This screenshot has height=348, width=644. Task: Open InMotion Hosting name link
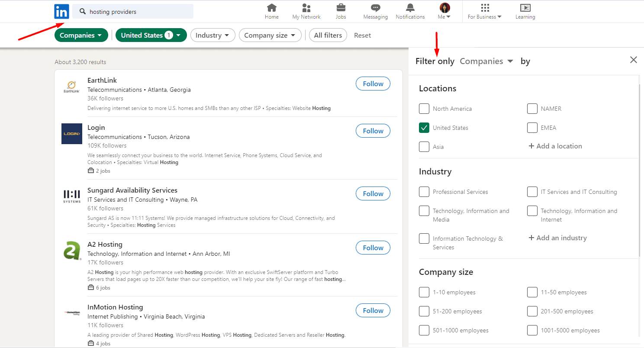115,307
